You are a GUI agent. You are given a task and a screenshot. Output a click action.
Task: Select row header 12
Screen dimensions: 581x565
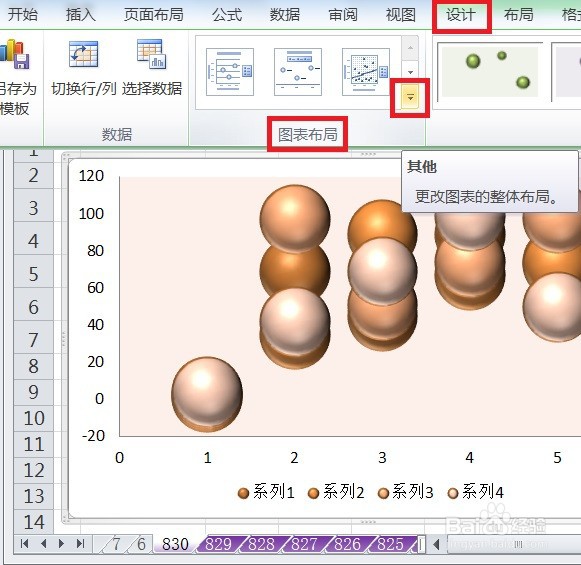pos(33,470)
